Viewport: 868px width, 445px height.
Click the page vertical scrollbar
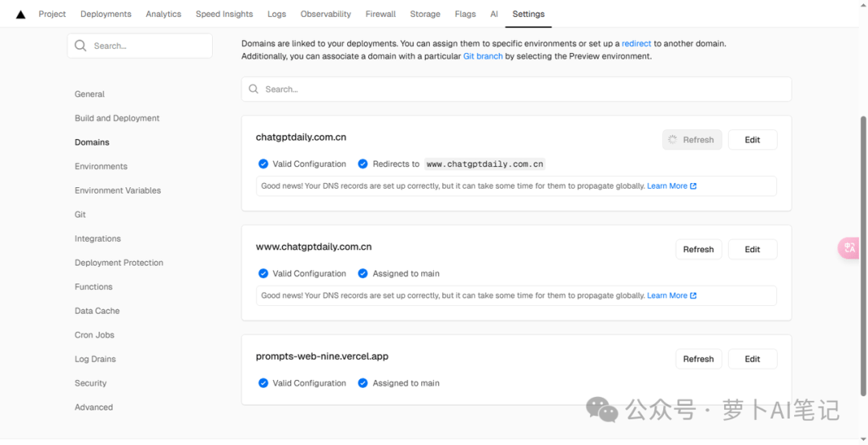pos(863,255)
